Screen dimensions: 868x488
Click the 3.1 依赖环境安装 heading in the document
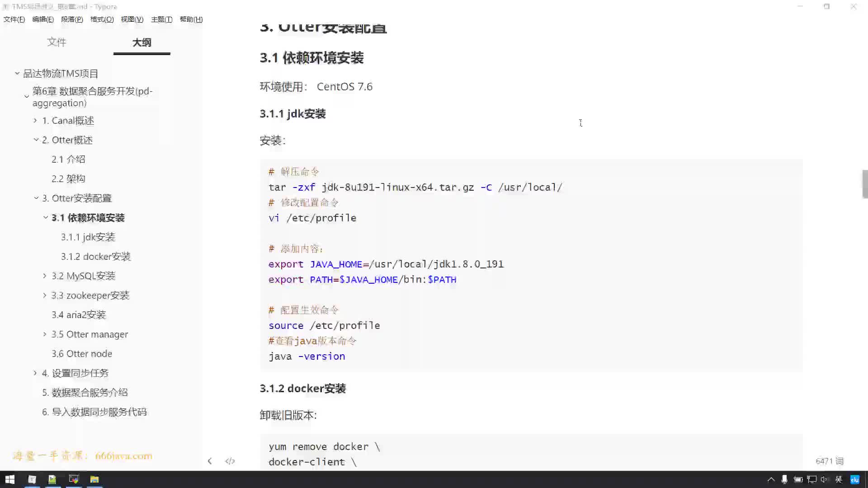click(x=311, y=58)
